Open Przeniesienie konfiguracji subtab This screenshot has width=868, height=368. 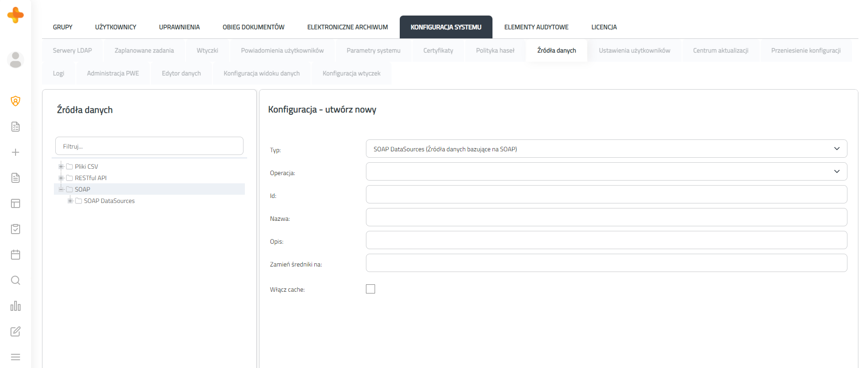pyautogui.click(x=806, y=50)
